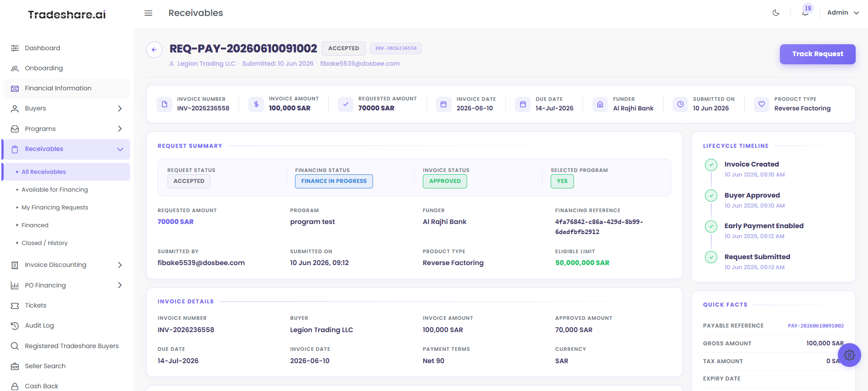Viewport: 868px width, 391px height.
Task: Click the Receivables clipboard icon
Action: click(x=15, y=149)
